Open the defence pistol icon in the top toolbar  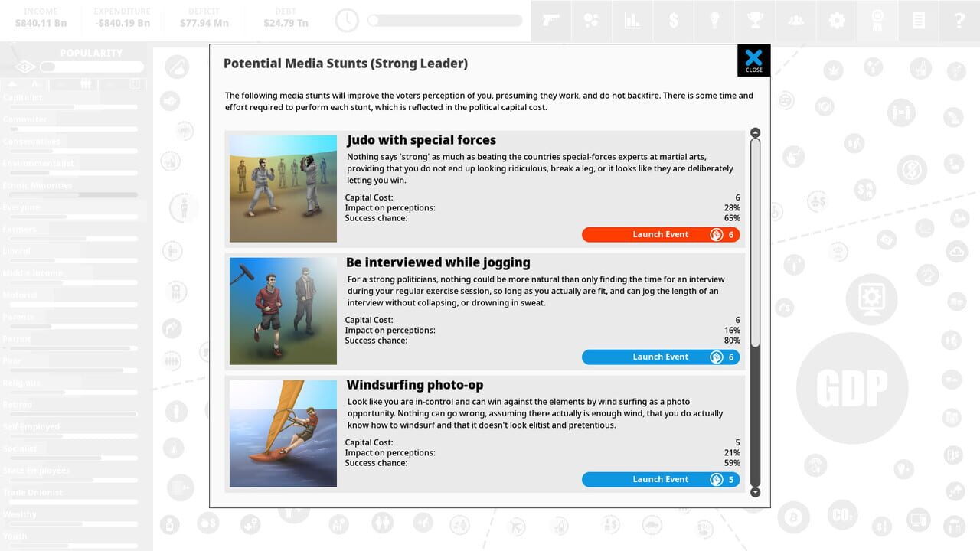click(x=551, y=21)
